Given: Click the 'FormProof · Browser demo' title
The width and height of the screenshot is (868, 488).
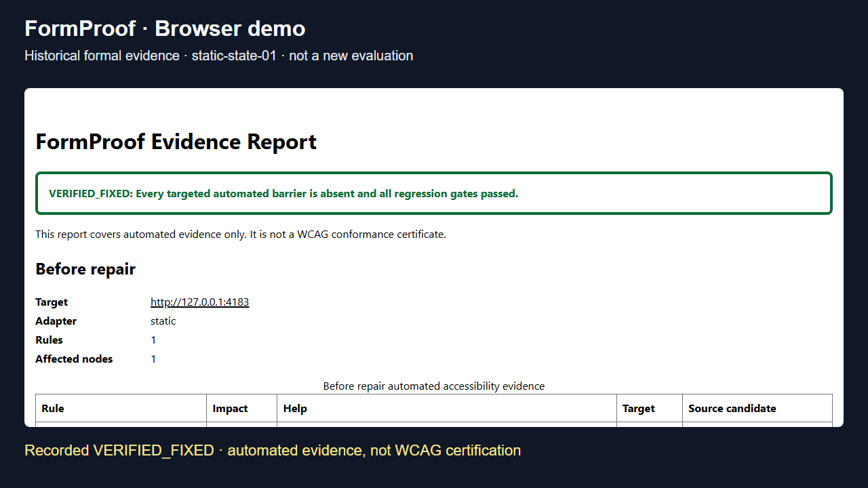Looking at the screenshot, I should 165,28.
